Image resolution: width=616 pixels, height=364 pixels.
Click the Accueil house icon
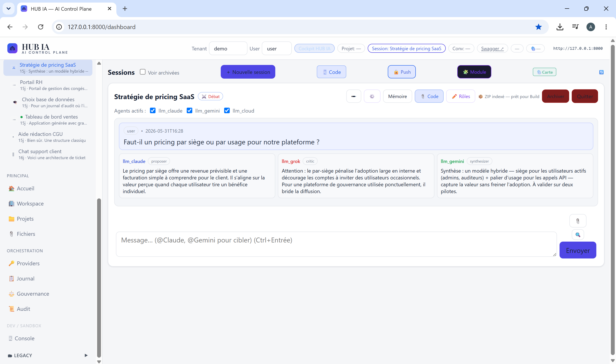click(x=12, y=188)
